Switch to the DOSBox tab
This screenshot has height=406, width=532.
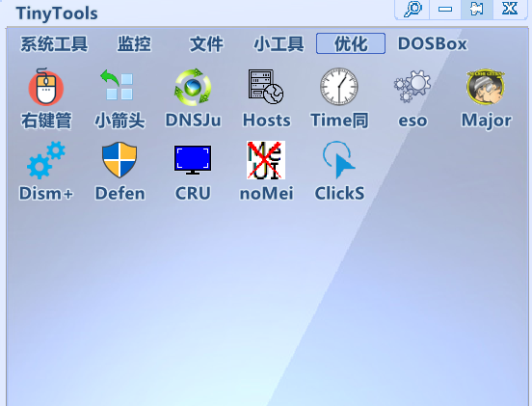(432, 43)
